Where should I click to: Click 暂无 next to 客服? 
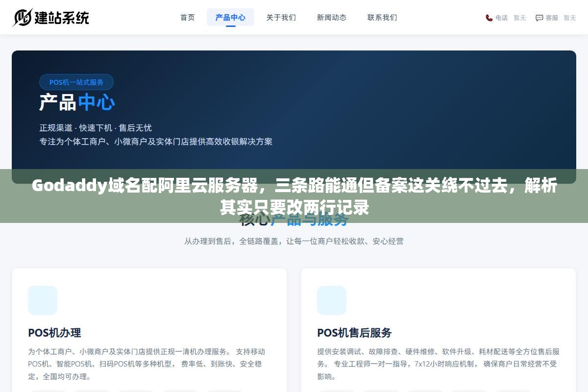pyautogui.click(x=570, y=18)
